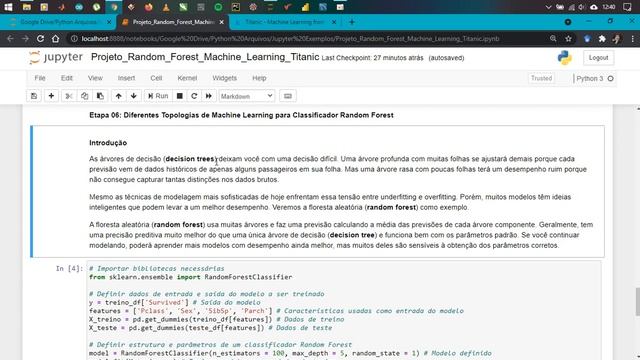Open the Help menu
The image size is (640, 360).
[259, 78]
